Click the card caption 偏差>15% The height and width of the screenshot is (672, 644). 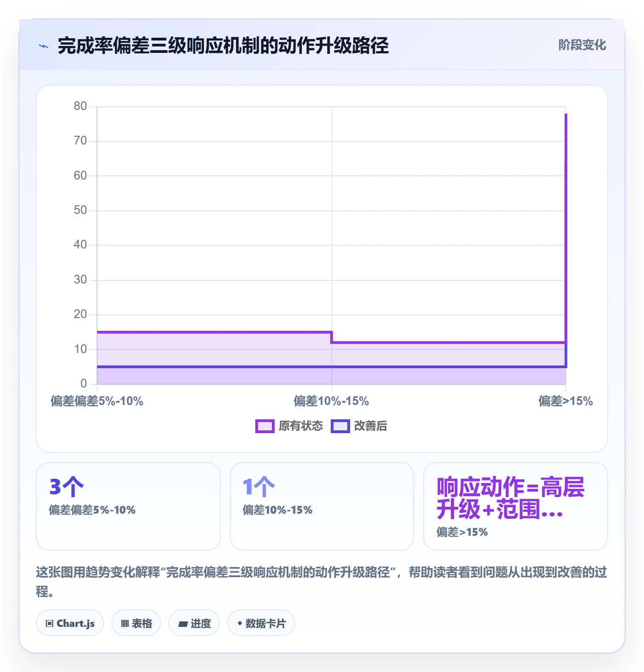point(462,532)
